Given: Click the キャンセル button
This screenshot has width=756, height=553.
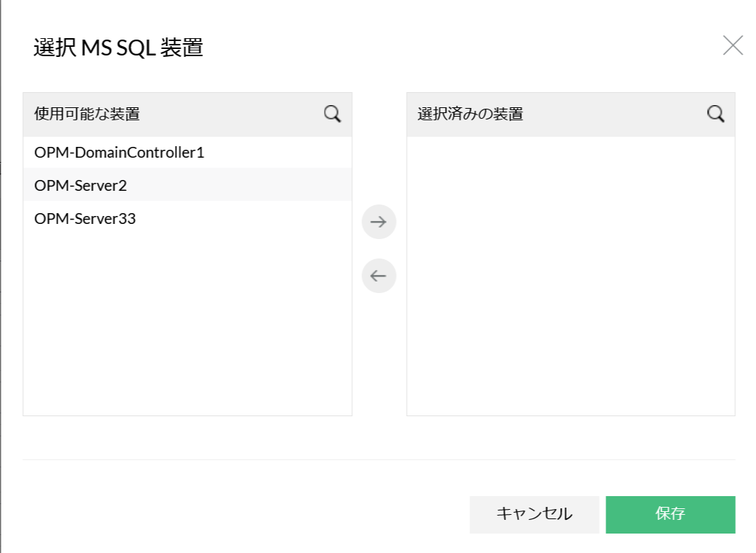Looking at the screenshot, I should pyautogui.click(x=534, y=514).
